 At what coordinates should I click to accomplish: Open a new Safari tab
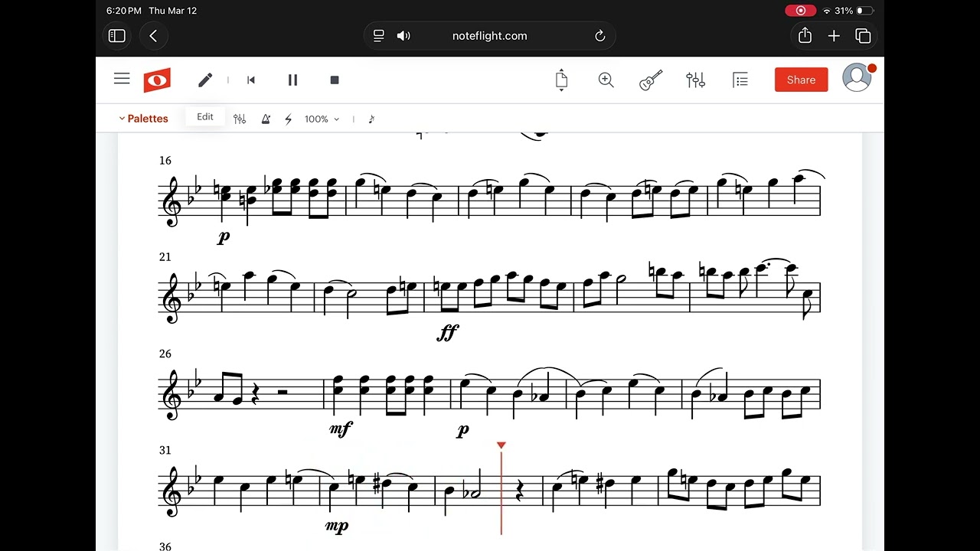click(x=834, y=36)
